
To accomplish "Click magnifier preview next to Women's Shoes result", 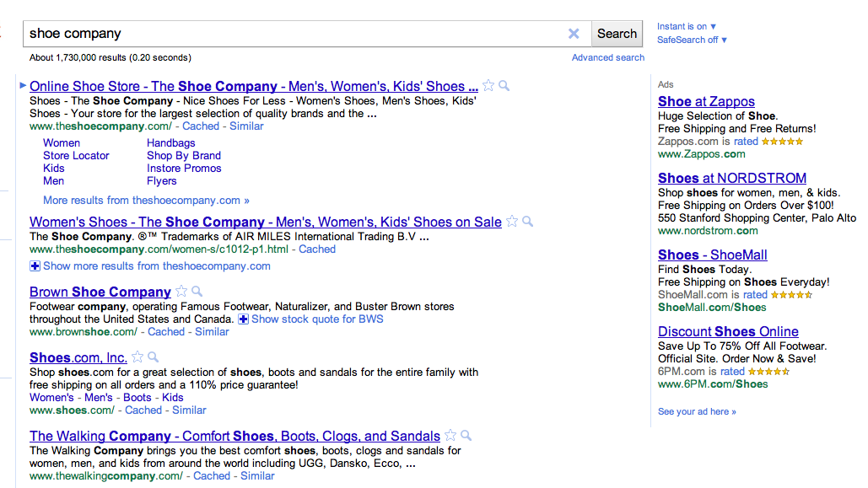I will click(527, 222).
